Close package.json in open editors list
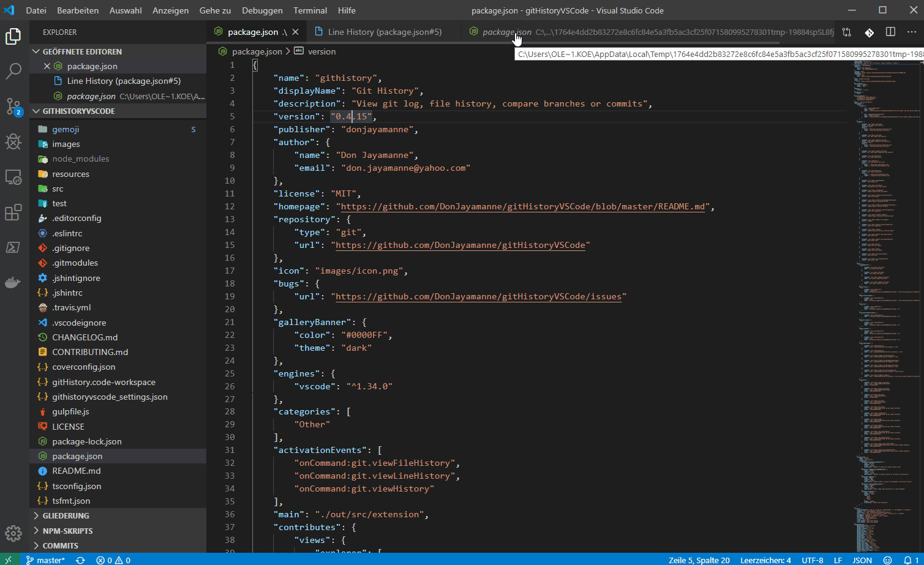924x565 pixels. tap(47, 66)
